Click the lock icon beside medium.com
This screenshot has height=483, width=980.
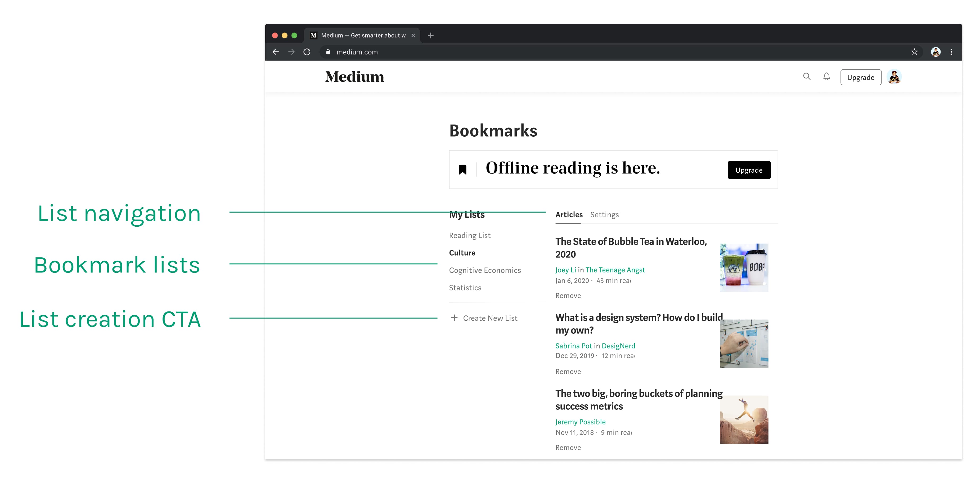click(328, 52)
